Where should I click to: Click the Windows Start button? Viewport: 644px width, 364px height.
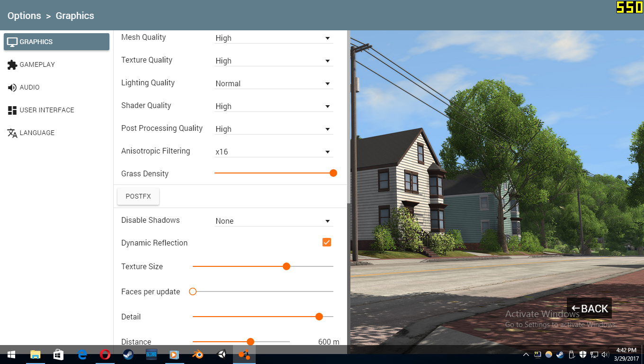(x=11, y=354)
